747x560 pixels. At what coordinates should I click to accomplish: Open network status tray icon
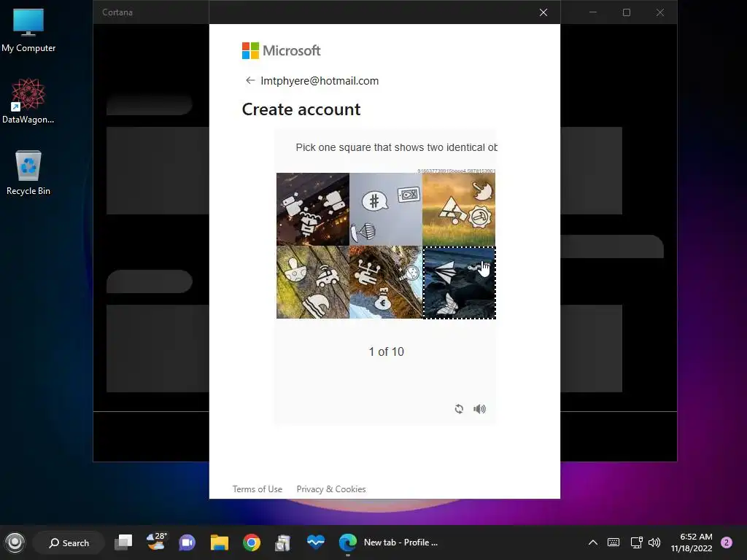pyautogui.click(x=636, y=542)
